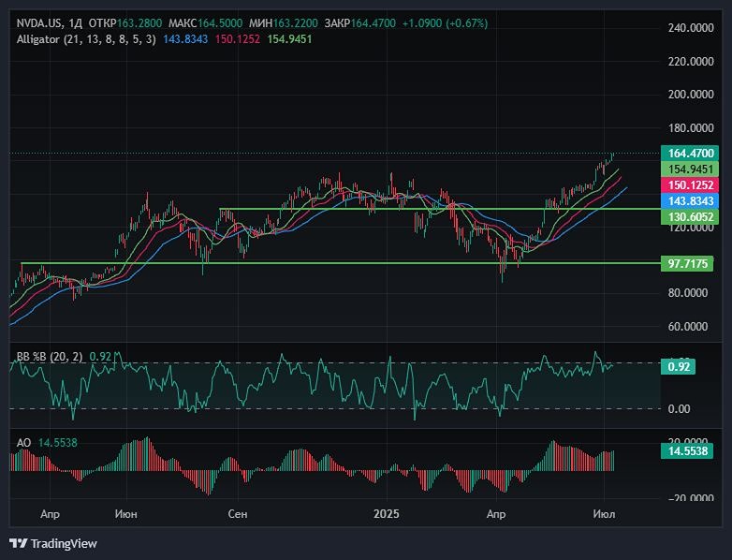Click the price change +1.0900 (+0.67%) text
Viewport: 732px width, 560px height.
coord(445,22)
